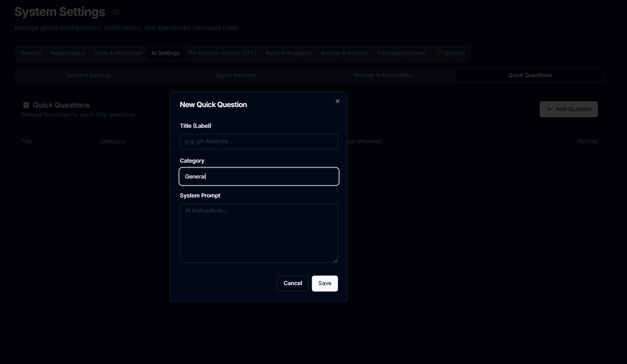627x364 pixels.
Task: Click the info icon beside System Settings
Action: click(116, 12)
